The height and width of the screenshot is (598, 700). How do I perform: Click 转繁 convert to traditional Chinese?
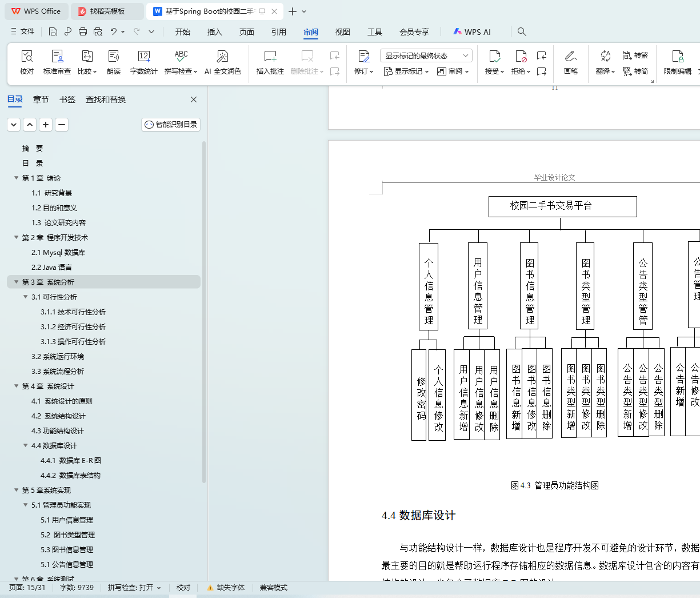coord(635,55)
